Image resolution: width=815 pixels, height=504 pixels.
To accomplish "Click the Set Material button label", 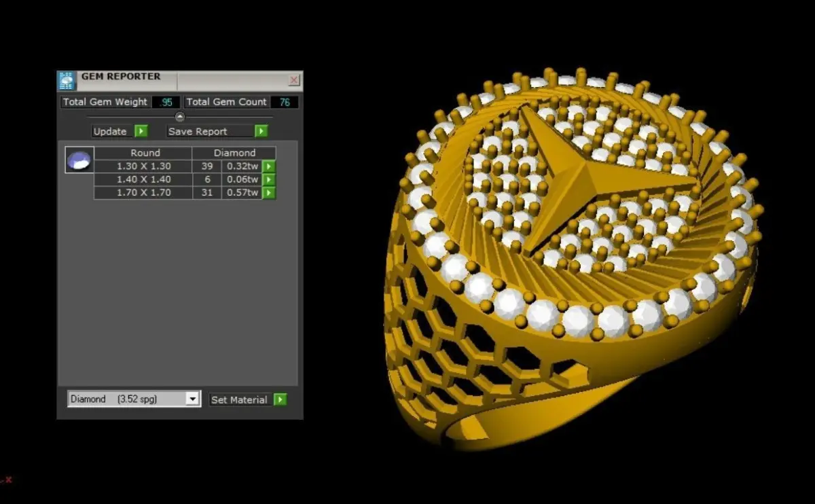I will pyautogui.click(x=239, y=400).
